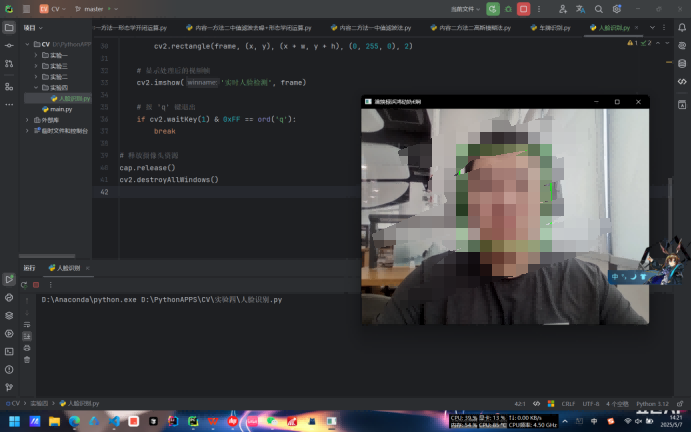Switch to the 车牌识别.py tab
The image size is (692, 432).
click(x=550, y=28)
